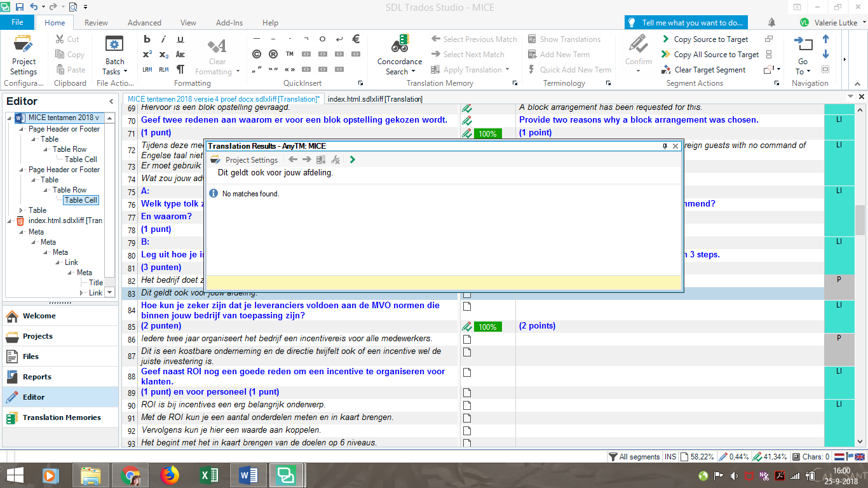
Task: Open Translation Memory group dialog launcher
Action: tap(515, 83)
